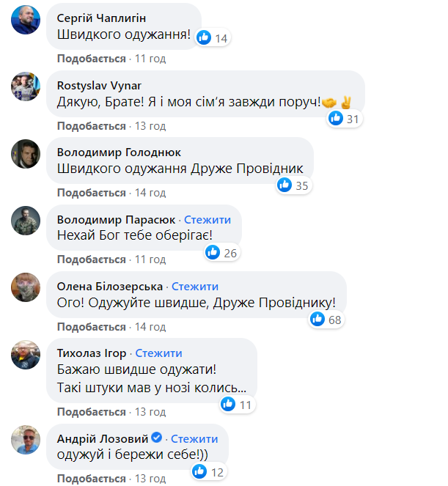Open the 68 likes reaction list
448x486 pixels.
[326, 320]
